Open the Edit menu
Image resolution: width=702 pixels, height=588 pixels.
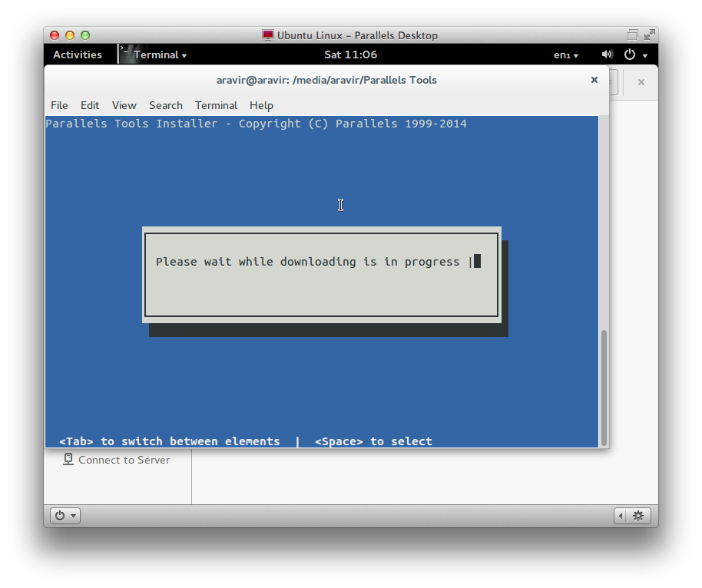tap(90, 105)
